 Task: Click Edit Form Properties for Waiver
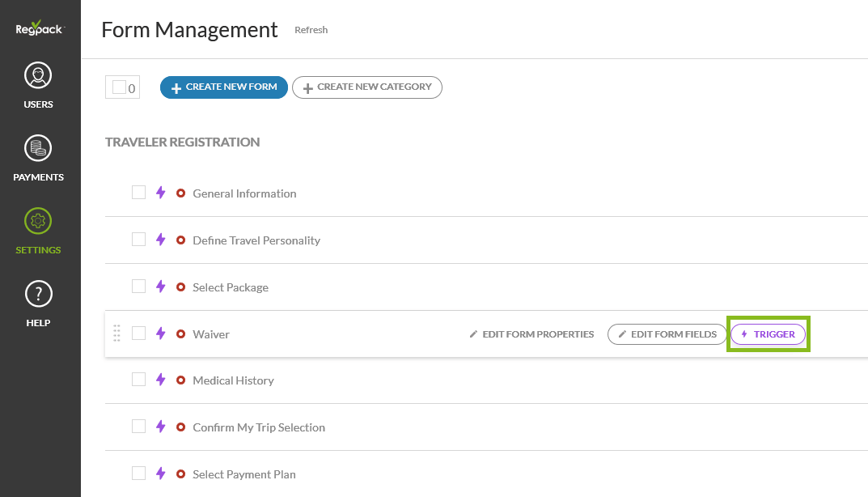[531, 334]
